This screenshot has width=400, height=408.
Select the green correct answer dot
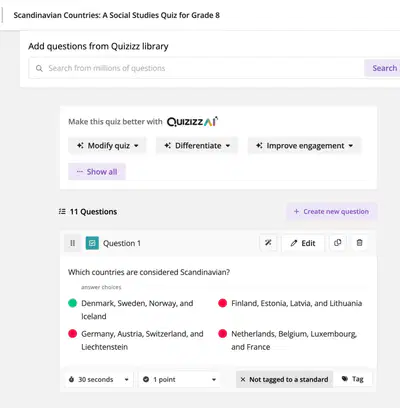coord(72,303)
